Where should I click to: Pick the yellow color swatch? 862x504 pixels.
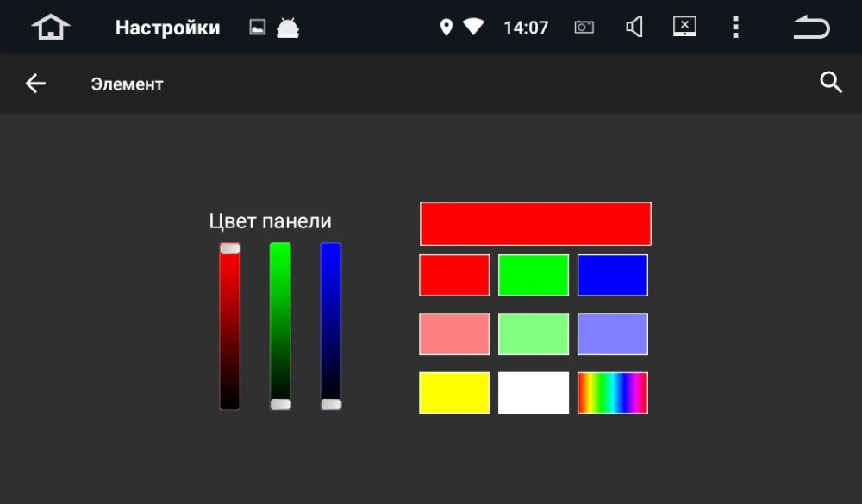click(454, 393)
